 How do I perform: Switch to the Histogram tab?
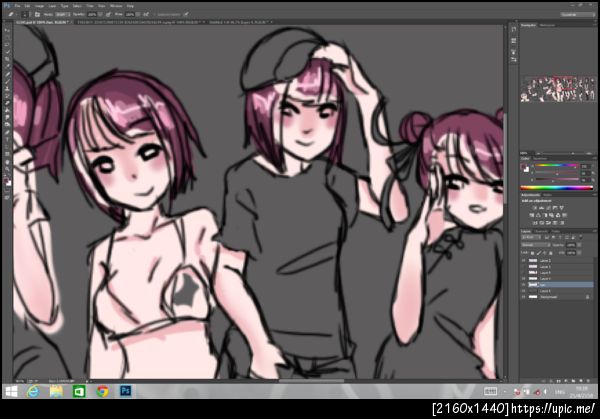pos(547,25)
